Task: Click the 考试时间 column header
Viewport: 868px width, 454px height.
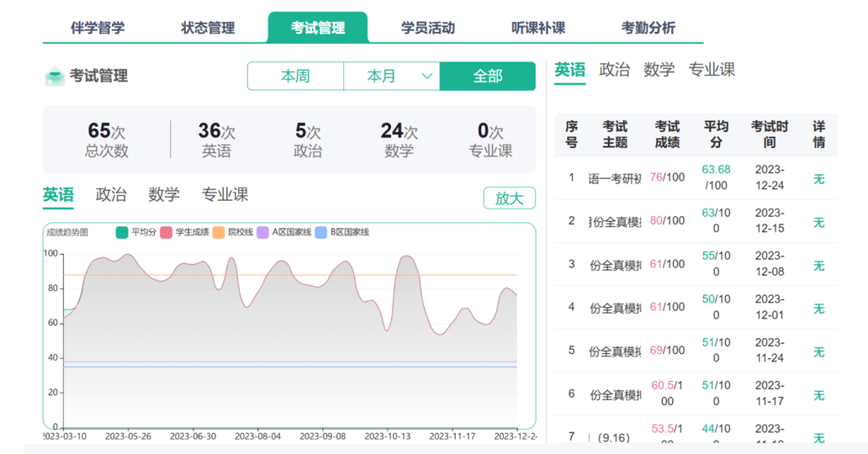Action: [770, 135]
